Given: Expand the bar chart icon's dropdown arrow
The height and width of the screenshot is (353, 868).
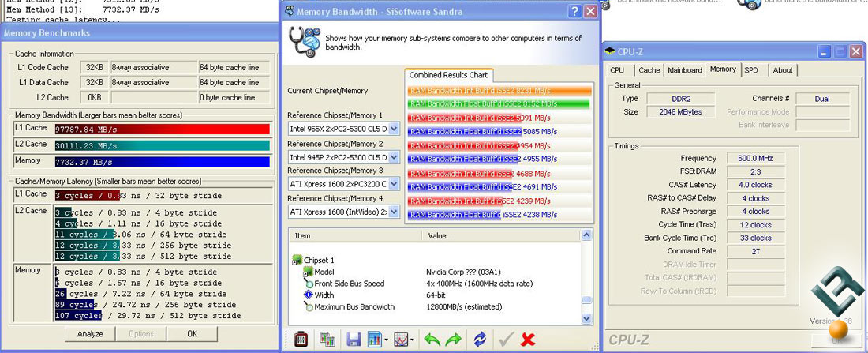Looking at the screenshot, I should [385, 340].
